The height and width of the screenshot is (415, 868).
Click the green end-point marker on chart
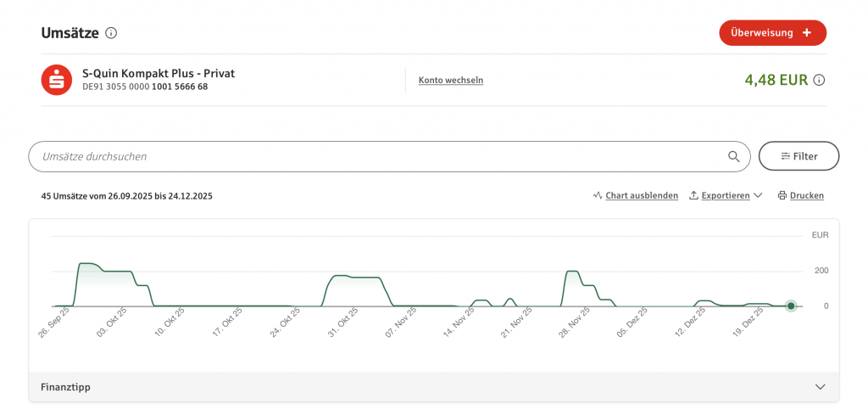click(x=791, y=306)
